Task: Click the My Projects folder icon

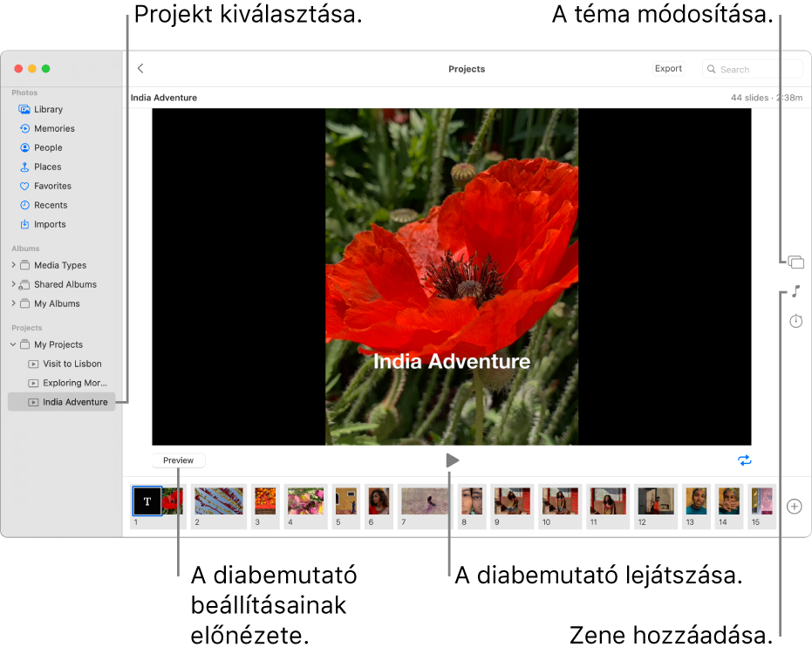Action: [x=24, y=344]
